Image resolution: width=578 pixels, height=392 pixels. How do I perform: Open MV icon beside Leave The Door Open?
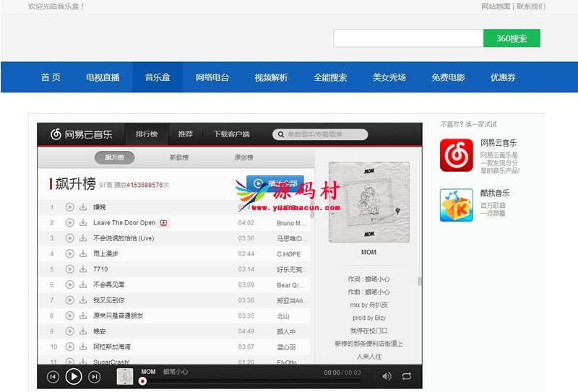(163, 223)
